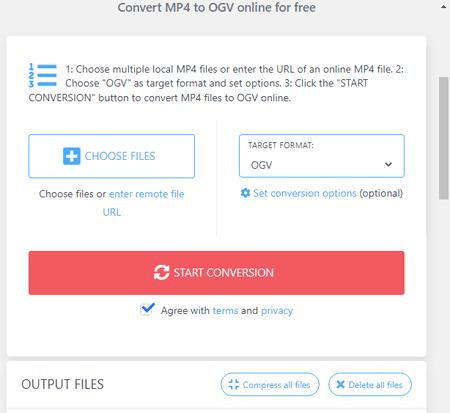Click the CHOOSE FILES button
This screenshot has width=450, height=413.
tap(112, 156)
